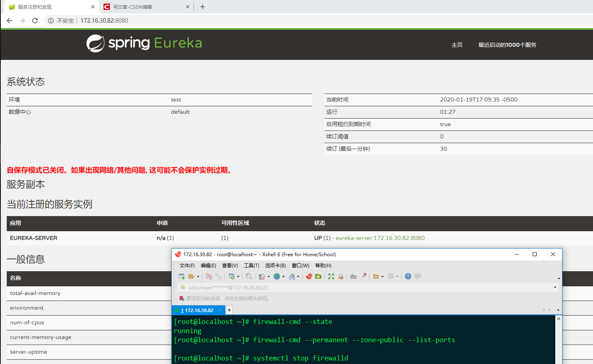
Task: Open a new browser tab
Action: (x=203, y=7)
